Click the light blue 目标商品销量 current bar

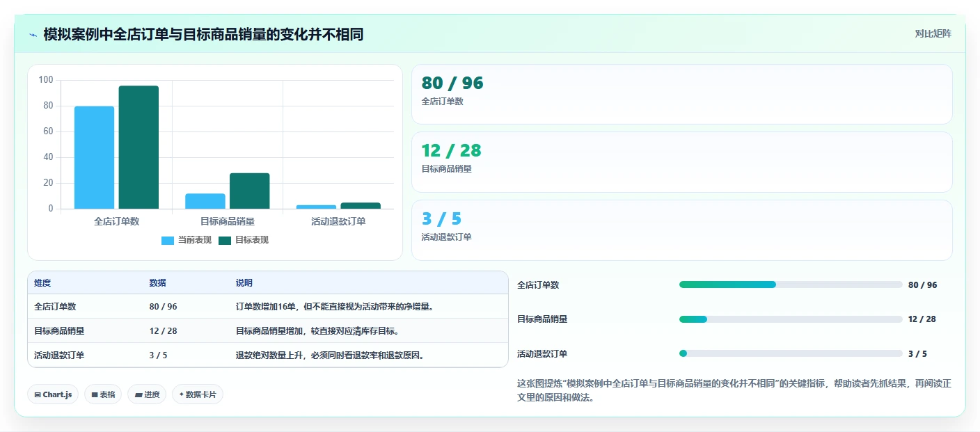205,201
